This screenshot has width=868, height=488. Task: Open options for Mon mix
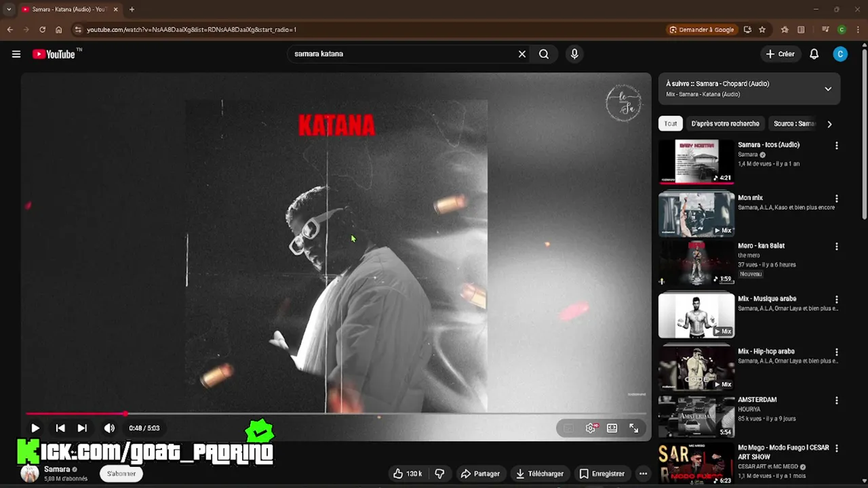click(837, 199)
